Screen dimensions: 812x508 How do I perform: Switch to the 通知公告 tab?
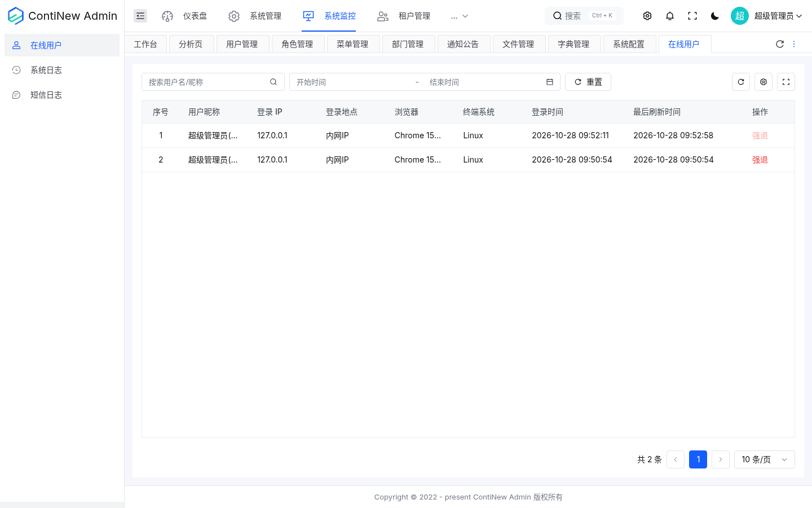pos(463,44)
